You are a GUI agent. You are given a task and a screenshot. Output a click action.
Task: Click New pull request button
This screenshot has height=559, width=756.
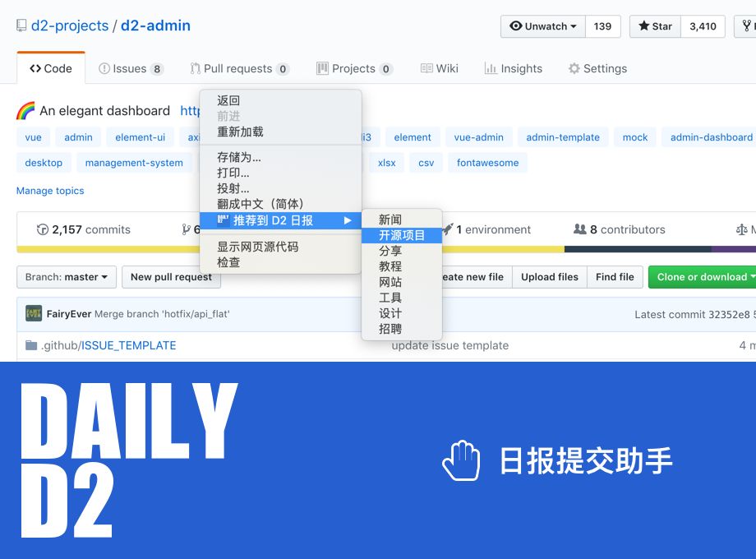pyautogui.click(x=171, y=277)
